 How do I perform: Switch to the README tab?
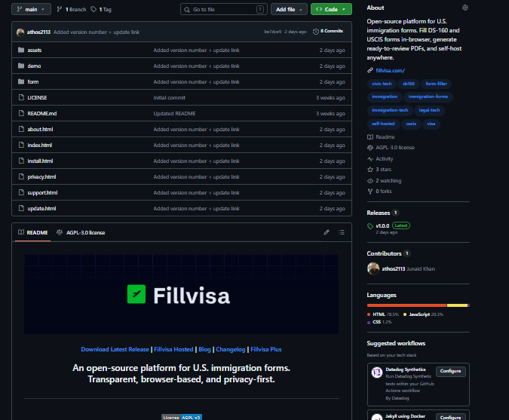pyautogui.click(x=32, y=233)
